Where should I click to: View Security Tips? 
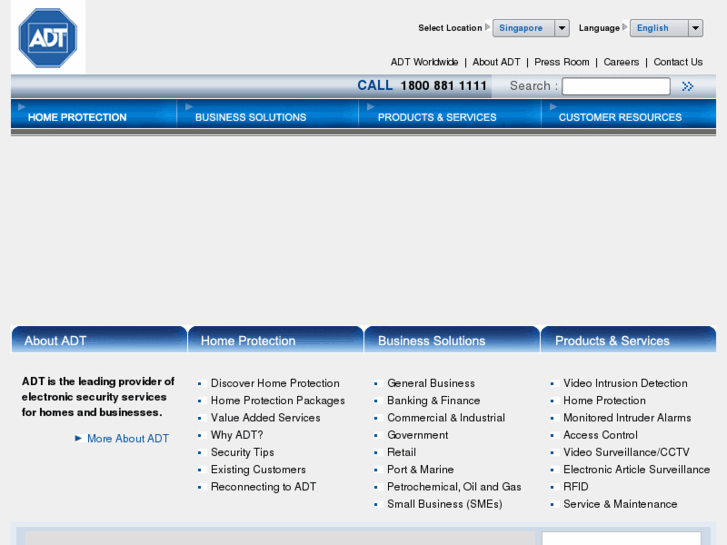[242, 452]
